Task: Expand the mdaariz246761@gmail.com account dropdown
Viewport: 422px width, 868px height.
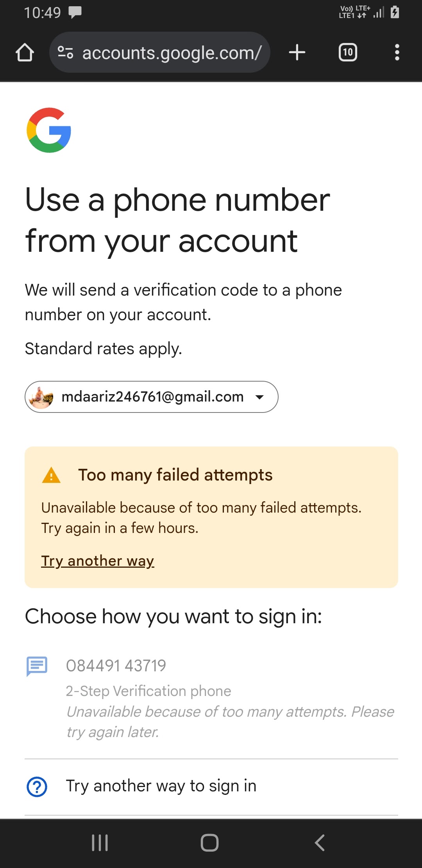Action: [x=152, y=397]
